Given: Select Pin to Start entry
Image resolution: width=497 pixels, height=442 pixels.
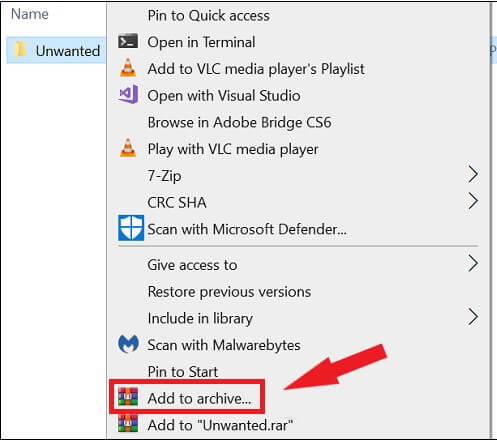Looking at the screenshot, I should pos(183,372).
